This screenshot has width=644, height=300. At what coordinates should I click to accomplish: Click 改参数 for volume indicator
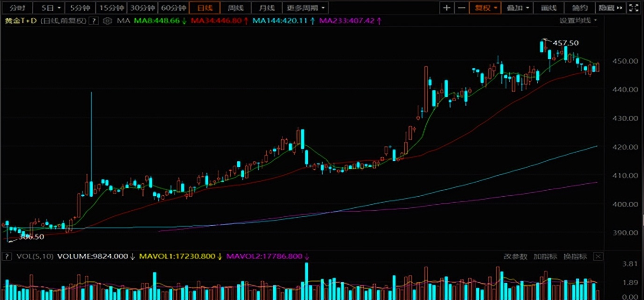click(x=515, y=257)
